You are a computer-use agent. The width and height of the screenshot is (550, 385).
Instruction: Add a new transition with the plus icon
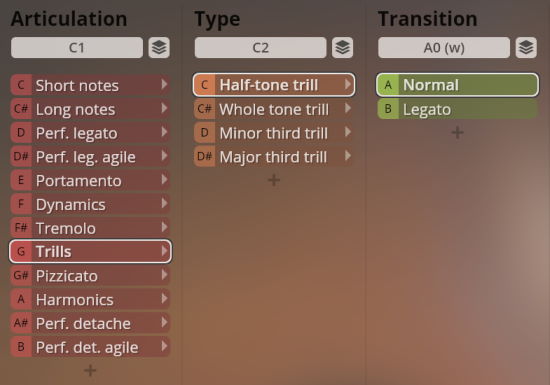[x=457, y=133]
